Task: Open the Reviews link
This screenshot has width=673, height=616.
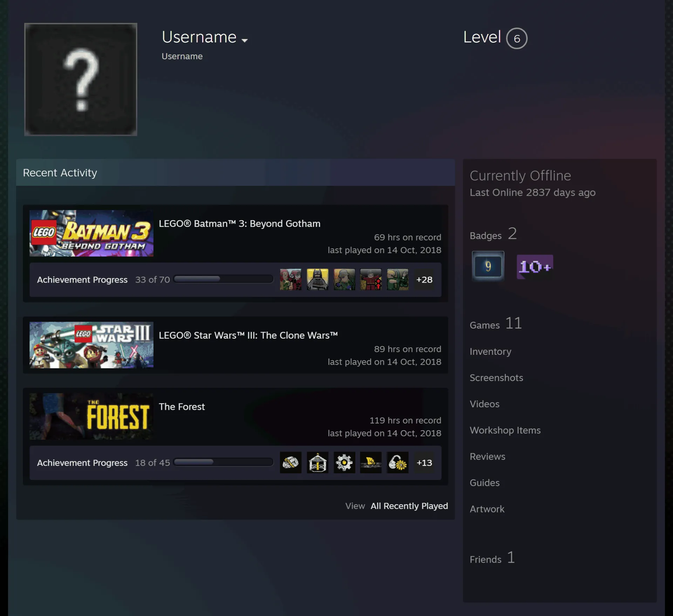Action: point(488,456)
